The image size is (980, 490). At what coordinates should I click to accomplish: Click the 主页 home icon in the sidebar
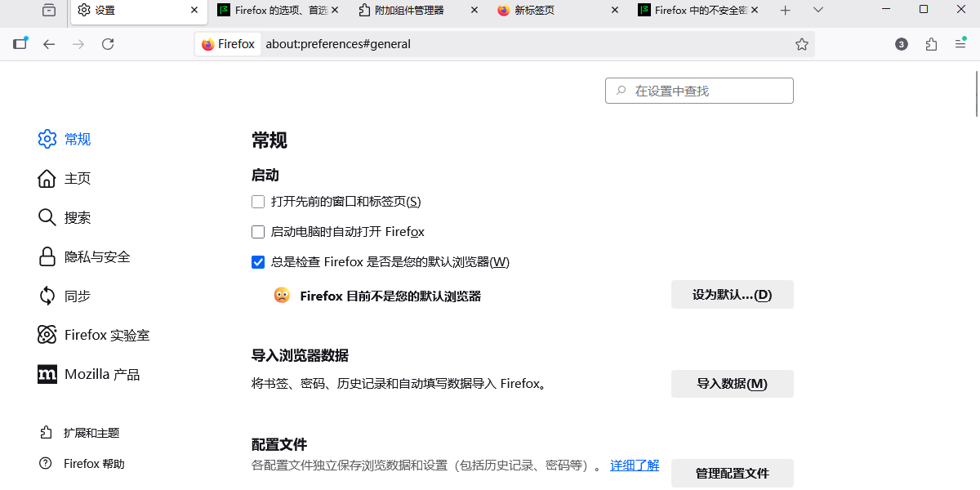coord(47,178)
